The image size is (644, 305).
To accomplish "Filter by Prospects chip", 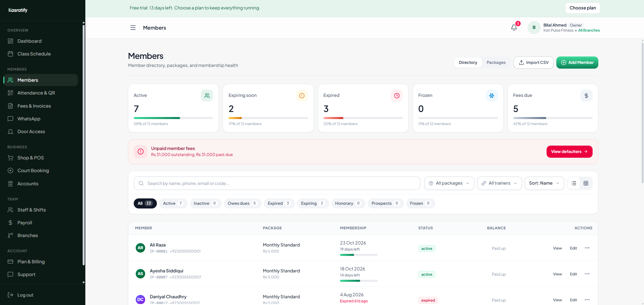I will pyautogui.click(x=385, y=203).
